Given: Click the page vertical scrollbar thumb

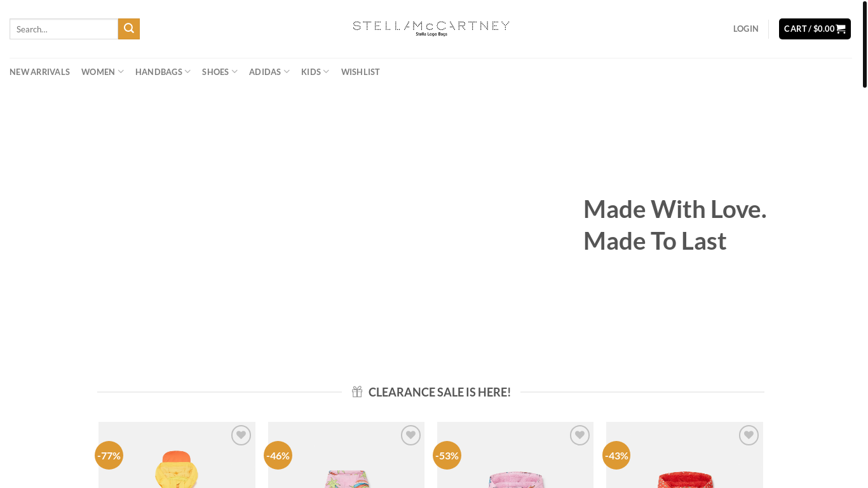Looking at the screenshot, I should 865,44.
